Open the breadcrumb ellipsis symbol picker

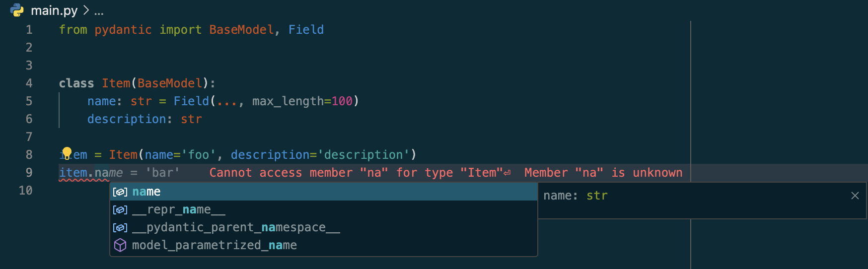[x=99, y=11]
